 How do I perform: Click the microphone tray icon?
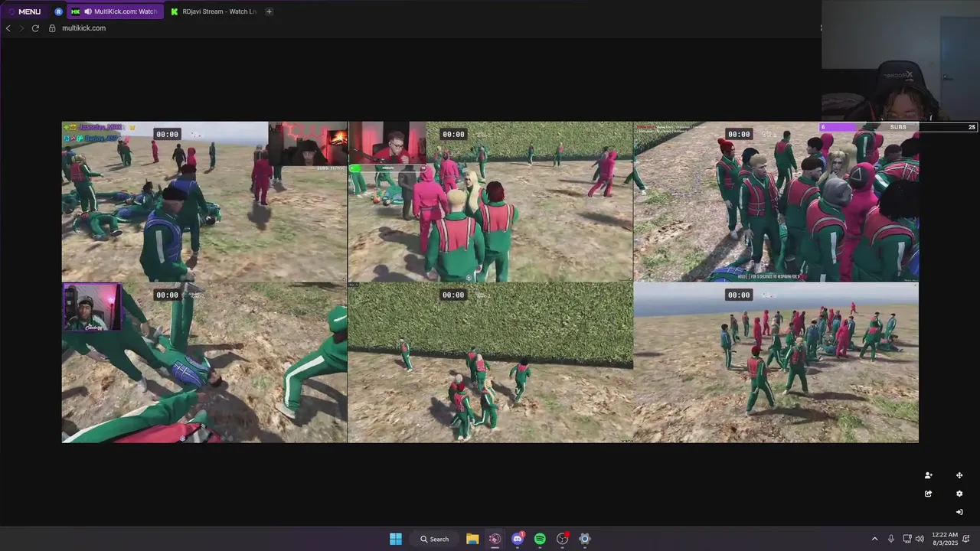click(x=891, y=539)
